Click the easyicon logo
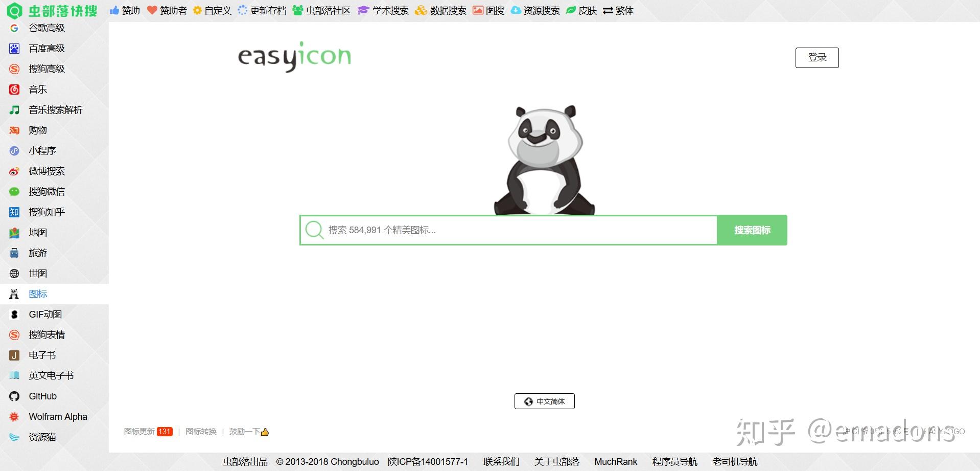 click(295, 56)
